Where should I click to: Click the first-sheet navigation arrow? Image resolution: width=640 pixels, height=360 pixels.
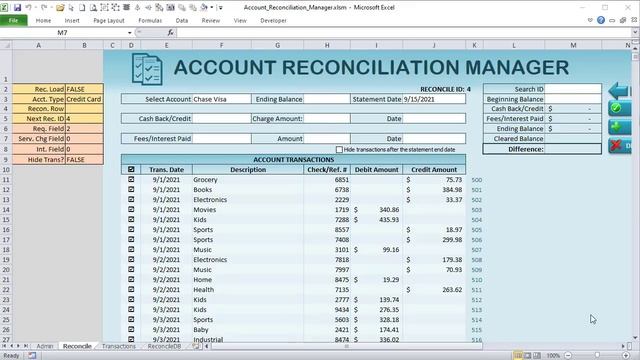[4, 346]
